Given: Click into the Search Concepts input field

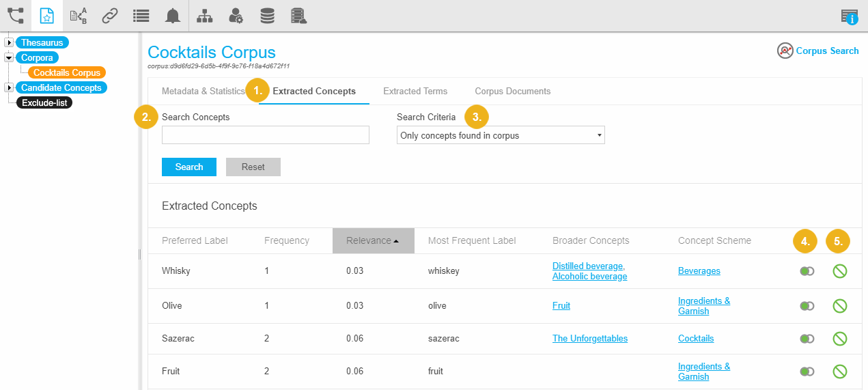Looking at the screenshot, I should pyautogui.click(x=265, y=135).
